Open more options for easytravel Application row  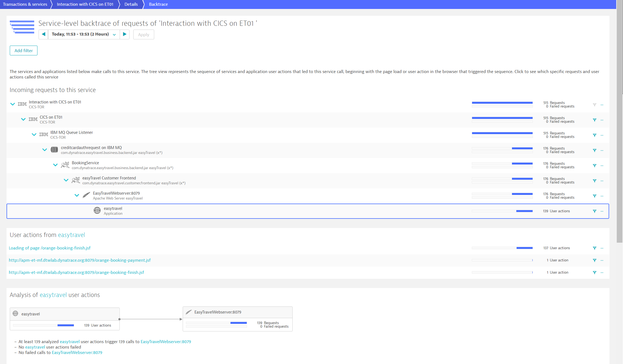(602, 211)
